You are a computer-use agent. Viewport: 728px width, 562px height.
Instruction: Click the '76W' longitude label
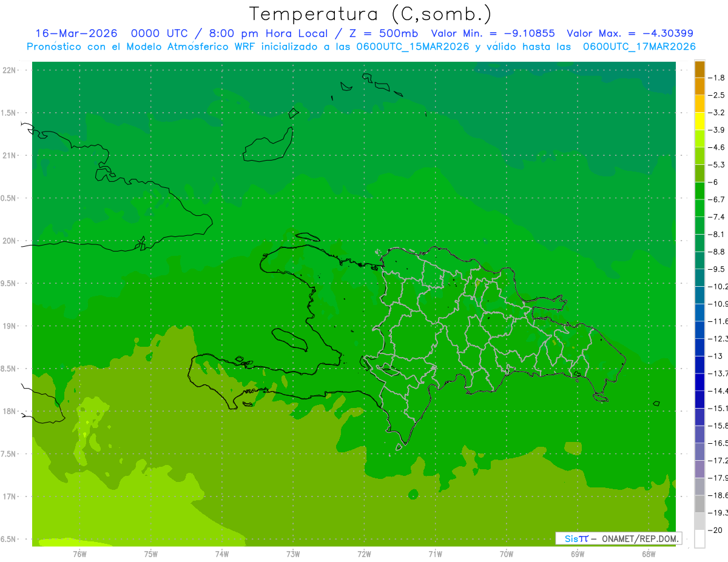pyautogui.click(x=79, y=554)
